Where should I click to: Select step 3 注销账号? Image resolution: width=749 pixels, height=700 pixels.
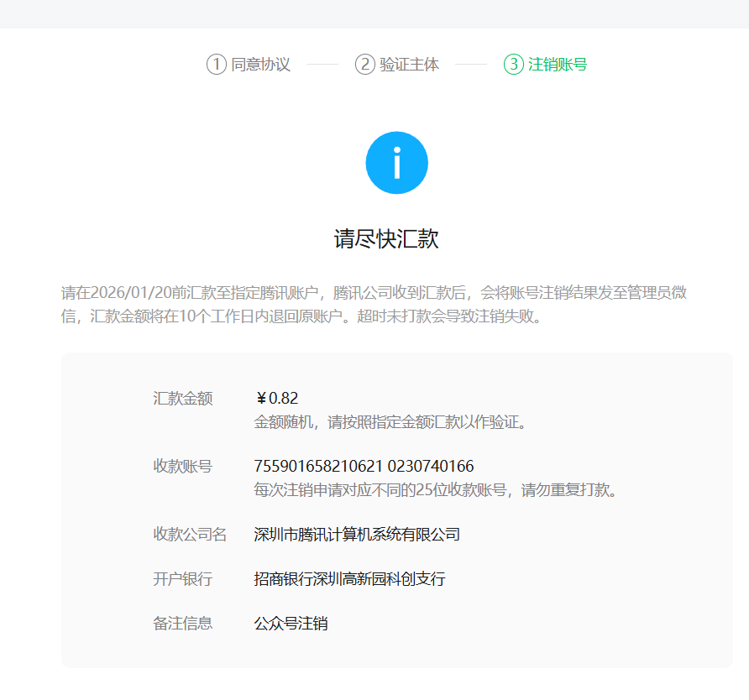pyautogui.click(x=546, y=64)
